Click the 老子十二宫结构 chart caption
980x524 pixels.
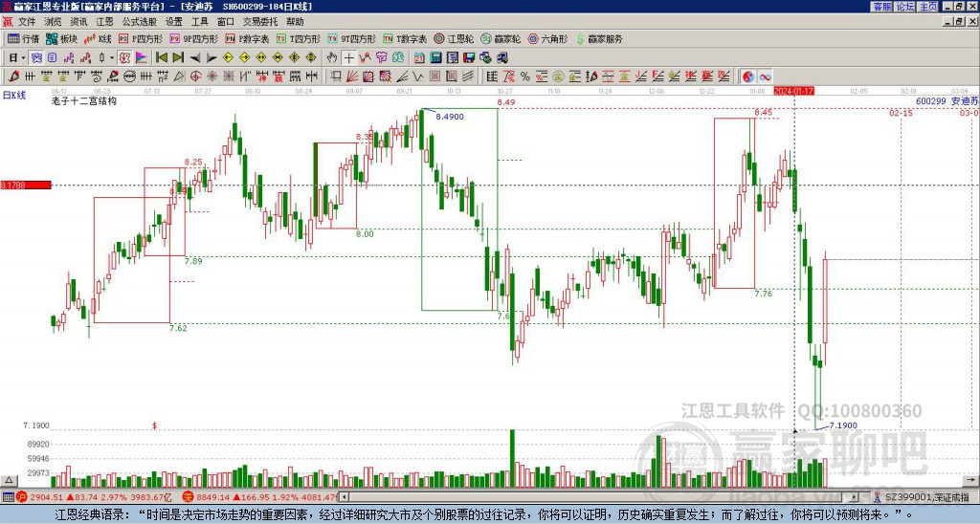(x=84, y=100)
